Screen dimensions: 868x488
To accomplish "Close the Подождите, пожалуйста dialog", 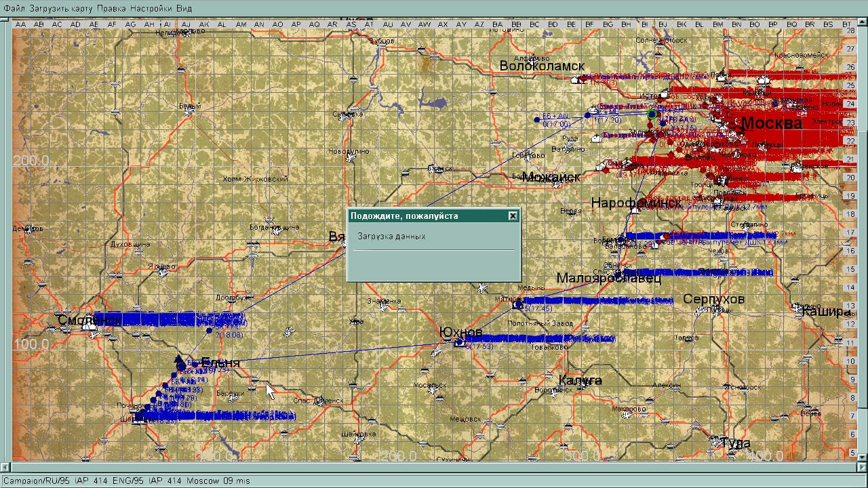I will pyautogui.click(x=513, y=216).
